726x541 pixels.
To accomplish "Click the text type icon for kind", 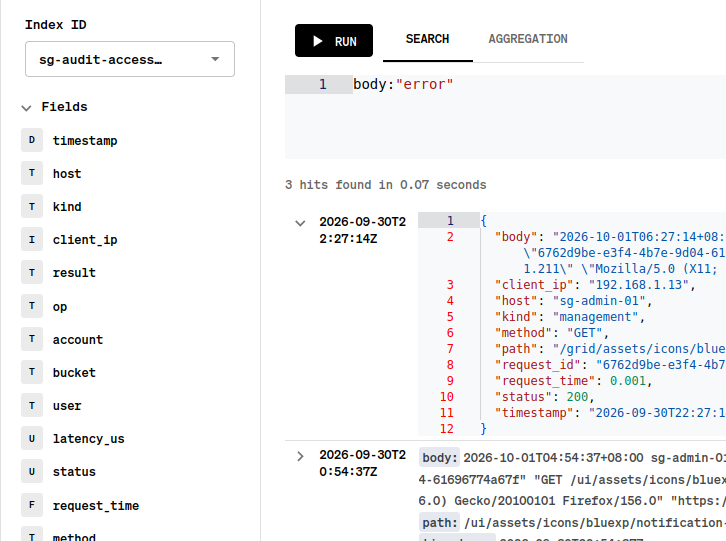I will point(32,206).
